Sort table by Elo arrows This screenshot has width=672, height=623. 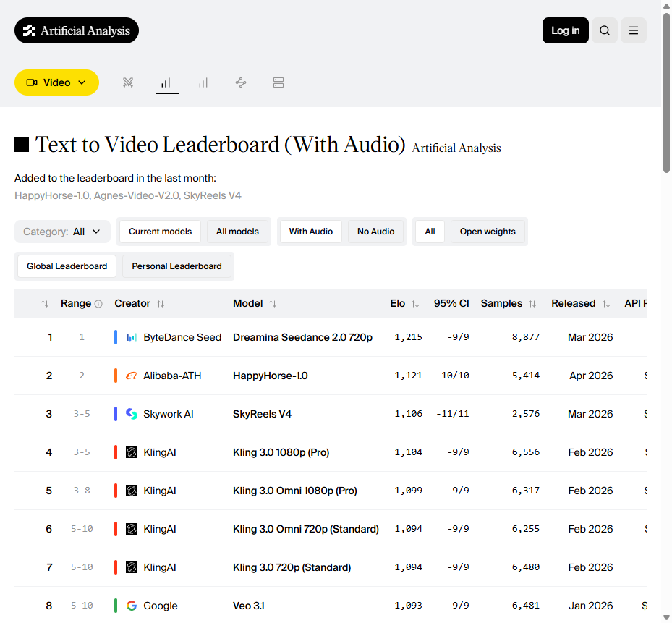pyautogui.click(x=415, y=304)
